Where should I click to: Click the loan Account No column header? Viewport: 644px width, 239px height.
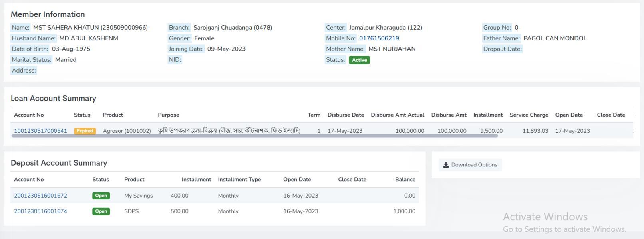coord(29,115)
